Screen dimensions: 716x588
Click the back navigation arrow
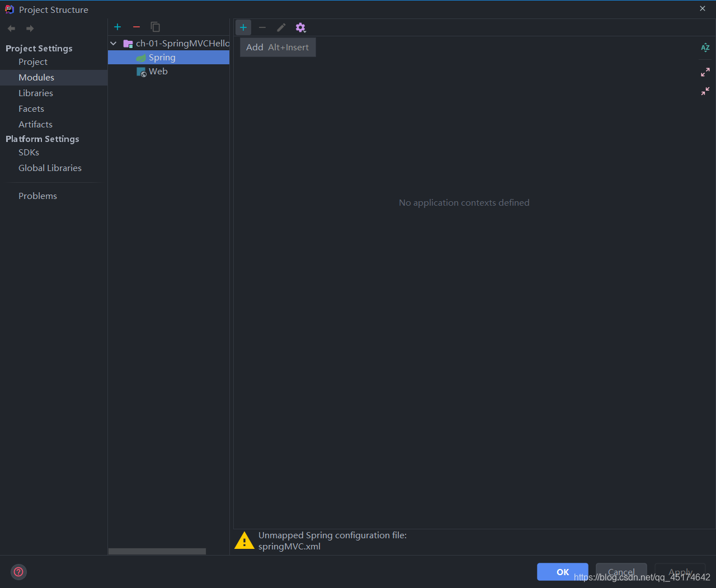click(x=11, y=29)
